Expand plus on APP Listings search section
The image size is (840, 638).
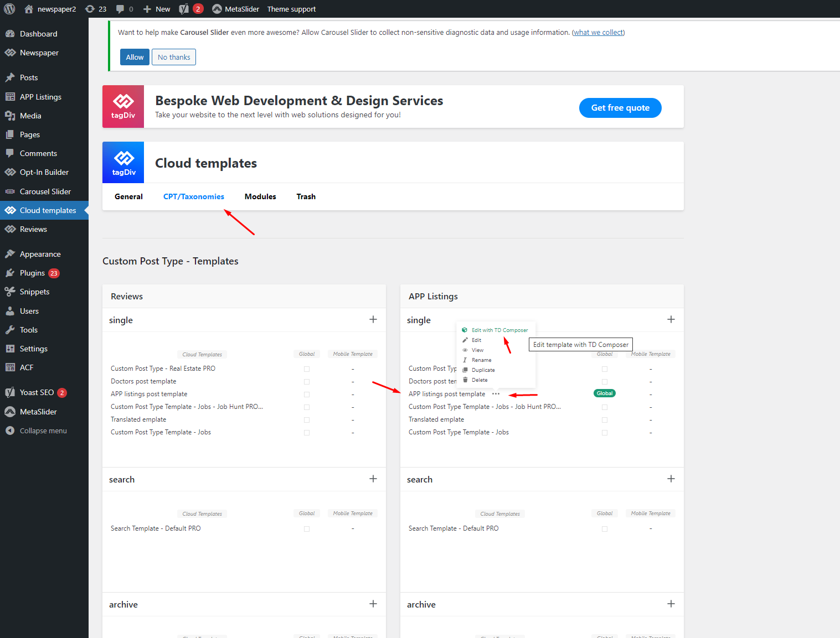(x=671, y=479)
